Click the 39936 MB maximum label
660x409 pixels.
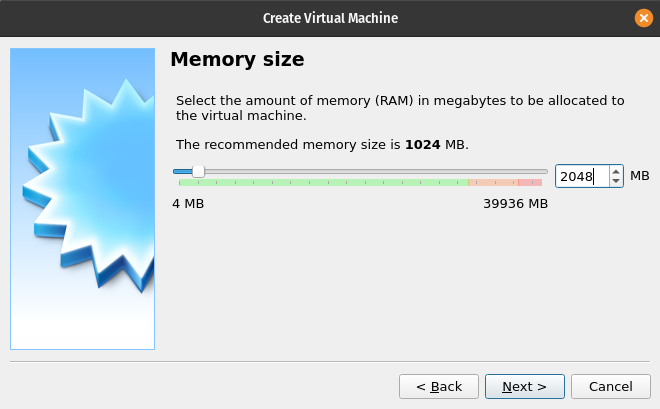(x=515, y=204)
